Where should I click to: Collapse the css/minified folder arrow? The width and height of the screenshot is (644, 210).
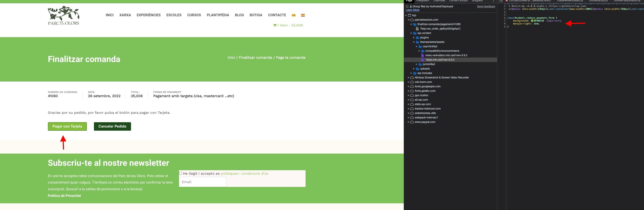click(x=417, y=46)
